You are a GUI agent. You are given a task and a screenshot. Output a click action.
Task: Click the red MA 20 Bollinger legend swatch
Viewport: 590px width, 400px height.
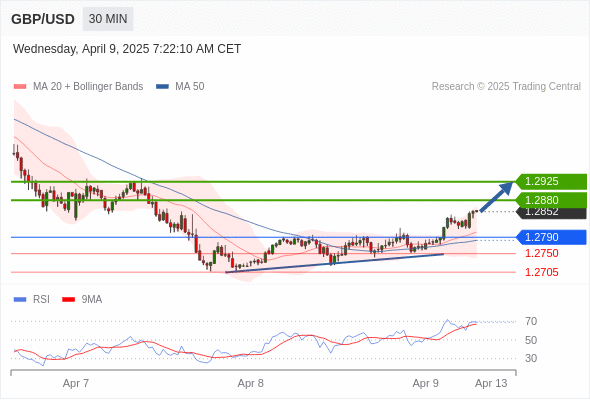click(20, 87)
